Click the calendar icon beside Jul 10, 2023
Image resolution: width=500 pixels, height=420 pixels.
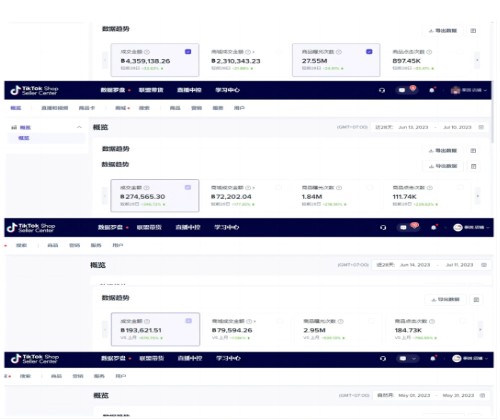(481, 127)
